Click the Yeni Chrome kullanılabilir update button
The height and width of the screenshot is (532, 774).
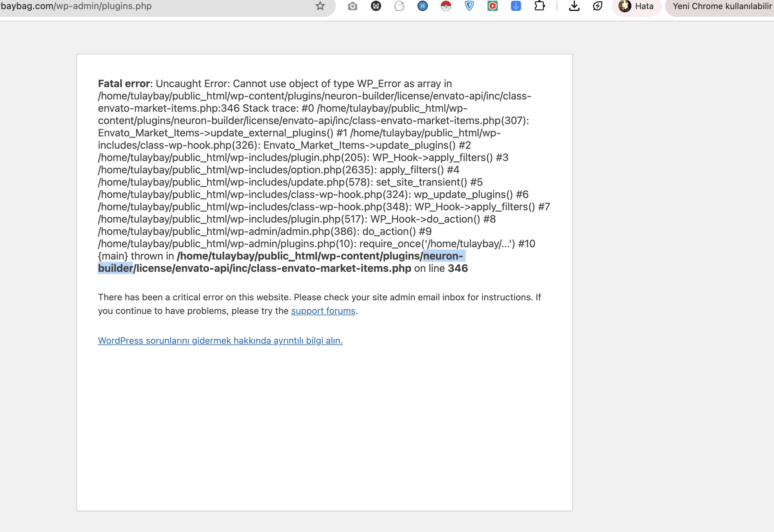pos(720,6)
